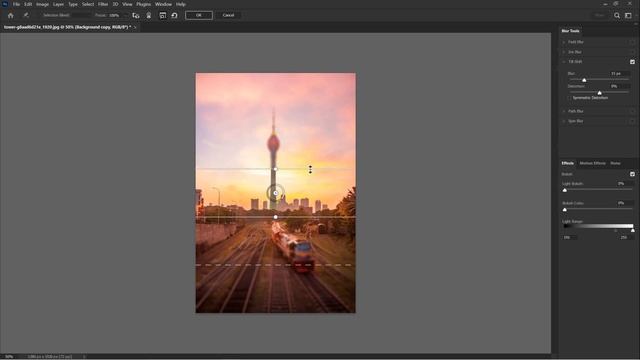Viewport: 640px width, 360px height.
Task: Click the Photoshop logo icon
Action: click(x=5, y=4)
